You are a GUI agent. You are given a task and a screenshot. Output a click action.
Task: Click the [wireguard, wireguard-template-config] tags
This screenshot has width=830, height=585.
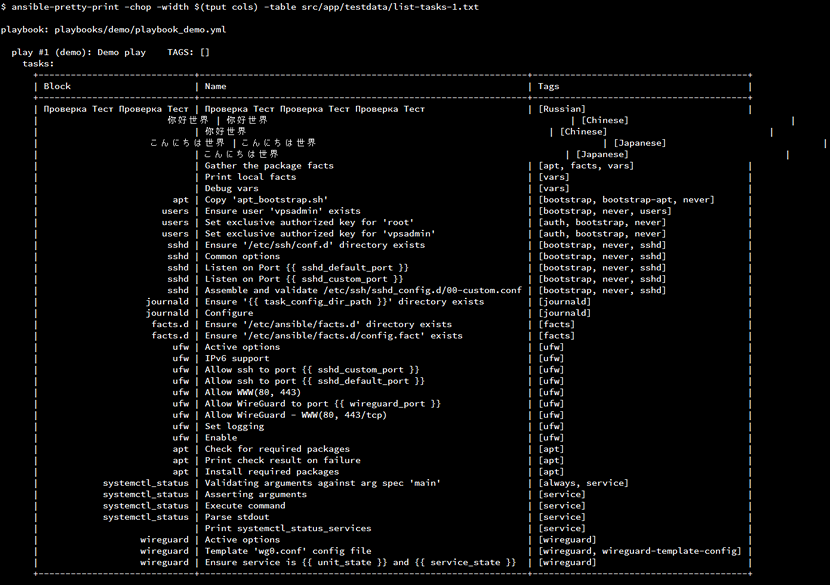639,551
